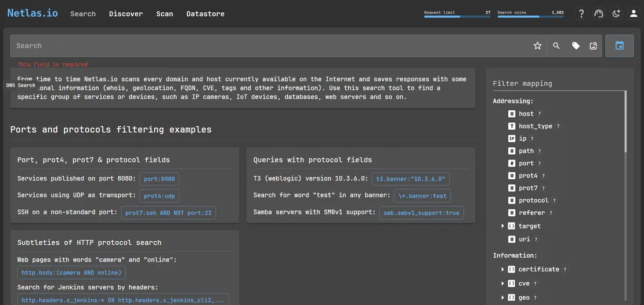Viewport: 644px width, 305px height.
Task: Run example query port:8080
Action: click(x=160, y=179)
